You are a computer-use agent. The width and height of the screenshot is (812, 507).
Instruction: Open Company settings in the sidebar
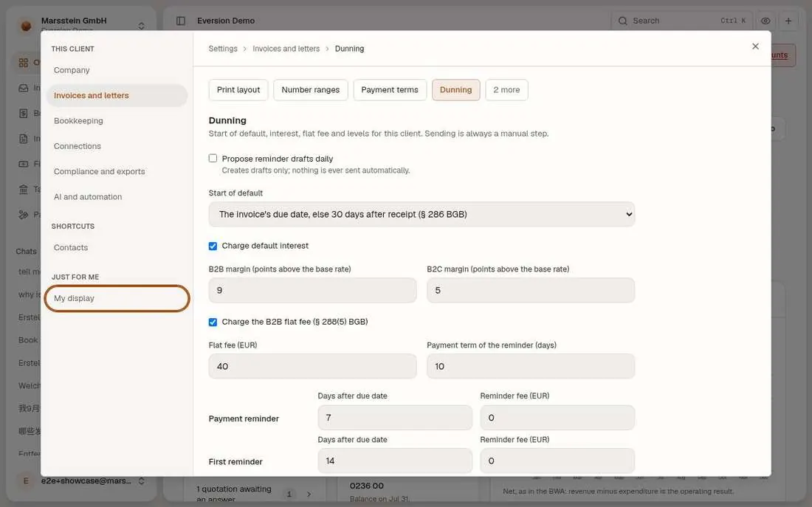click(117, 70)
